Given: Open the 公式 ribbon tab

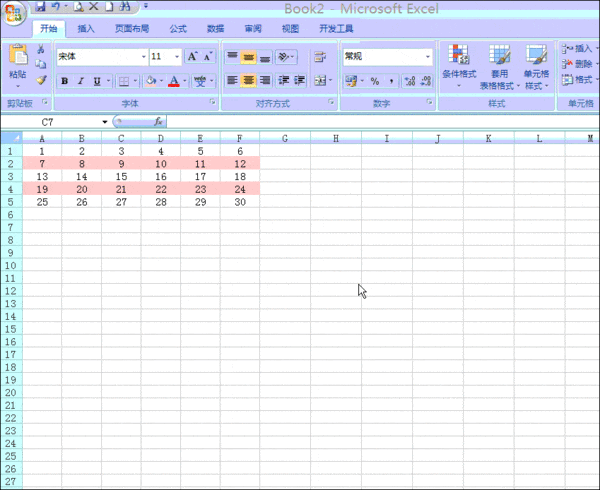Looking at the screenshot, I should click(178, 29).
